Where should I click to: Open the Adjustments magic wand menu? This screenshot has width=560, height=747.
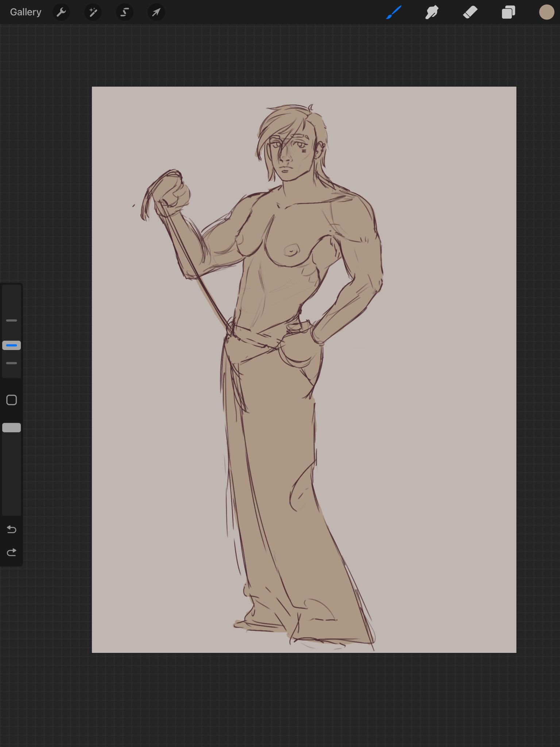tap(93, 12)
